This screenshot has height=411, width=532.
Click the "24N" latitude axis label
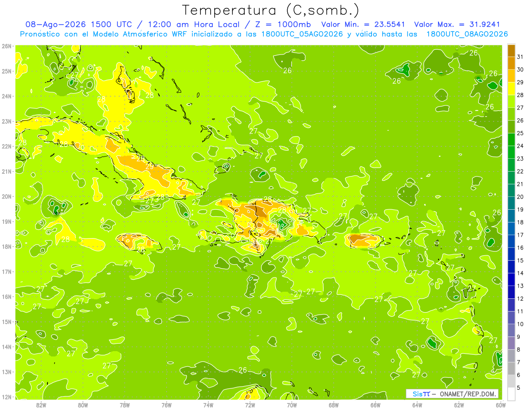coord(7,96)
